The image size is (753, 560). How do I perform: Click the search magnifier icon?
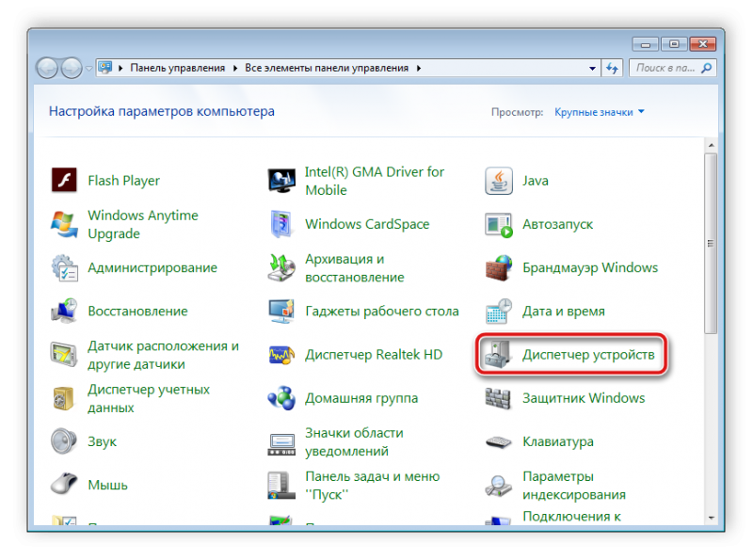pyautogui.click(x=707, y=68)
